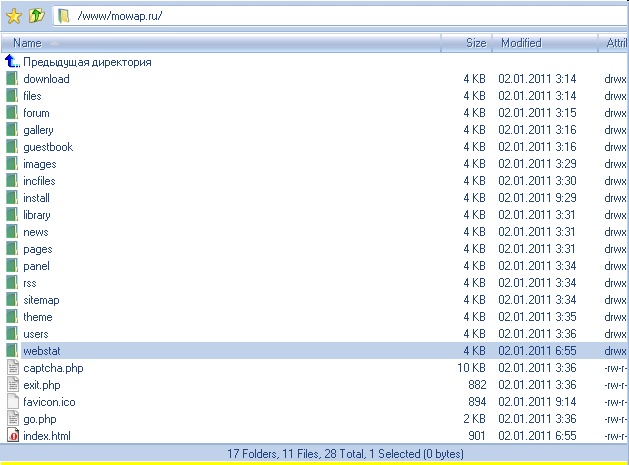Click the go.php file icon
The height and width of the screenshot is (465, 629).
(13, 419)
